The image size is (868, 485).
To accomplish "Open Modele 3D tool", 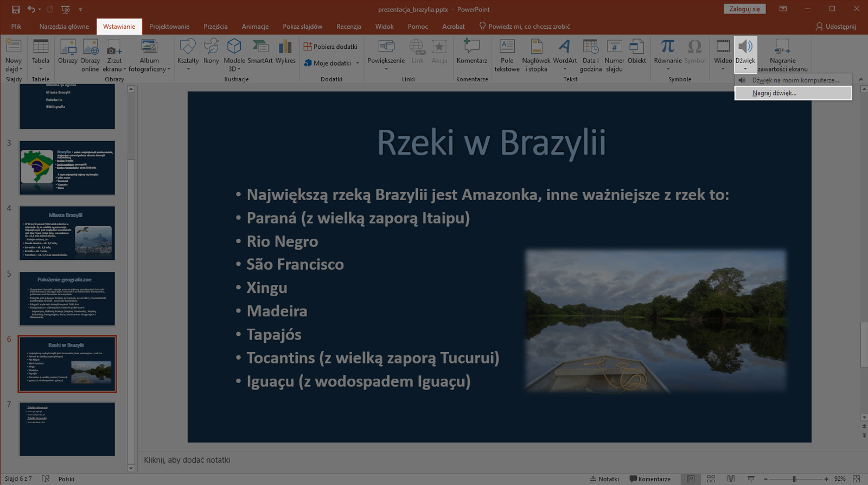I will pyautogui.click(x=234, y=56).
